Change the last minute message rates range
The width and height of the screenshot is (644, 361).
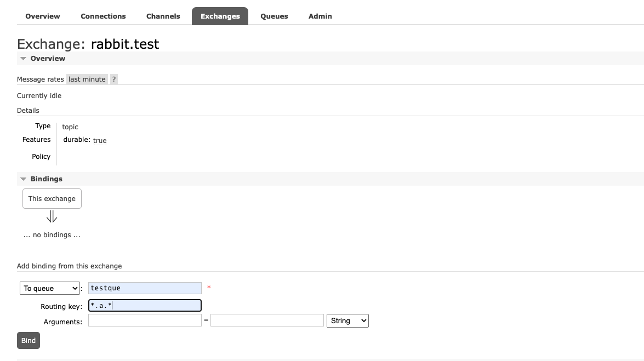point(87,79)
